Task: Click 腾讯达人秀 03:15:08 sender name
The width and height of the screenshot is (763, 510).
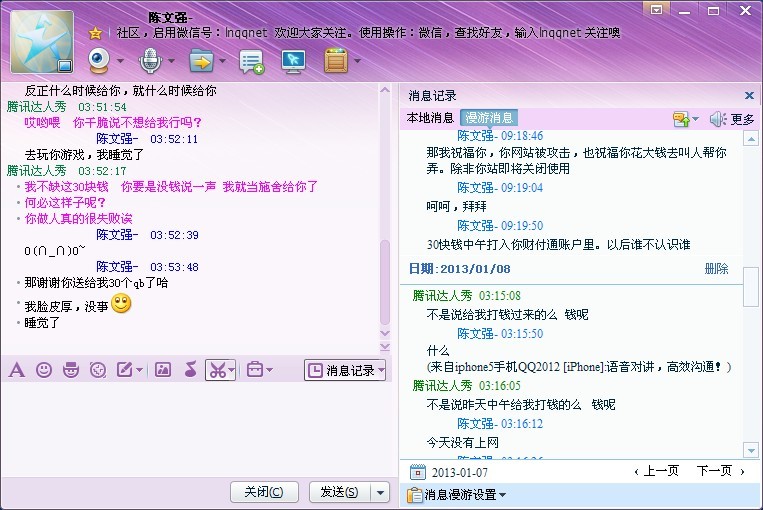Action: click(x=442, y=295)
